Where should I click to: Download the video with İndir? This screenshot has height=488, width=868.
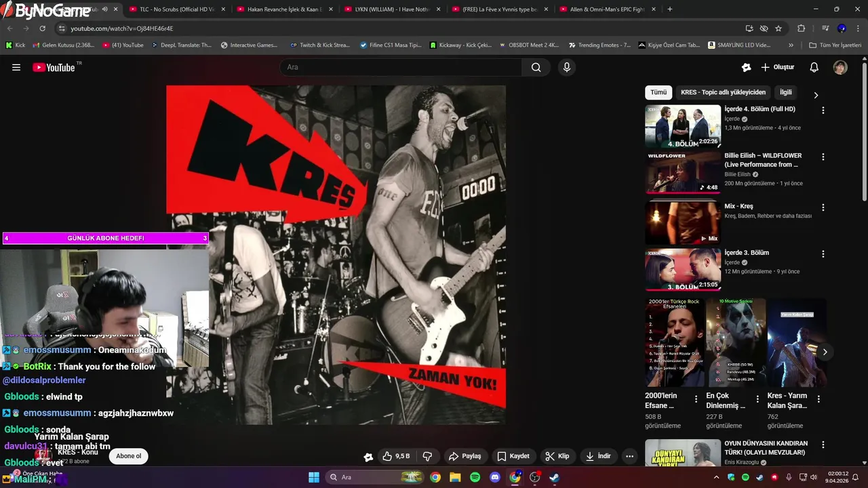pos(599,456)
